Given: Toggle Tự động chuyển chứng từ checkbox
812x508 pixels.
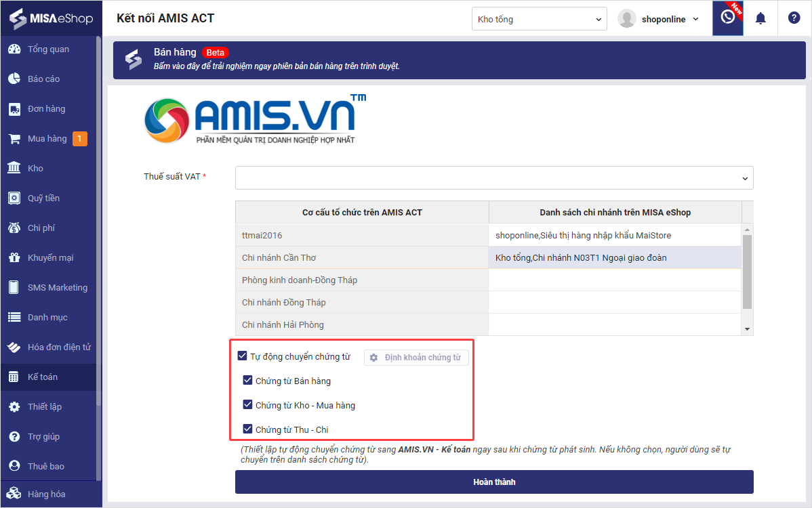Looking at the screenshot, I should (x=243, y=356).
